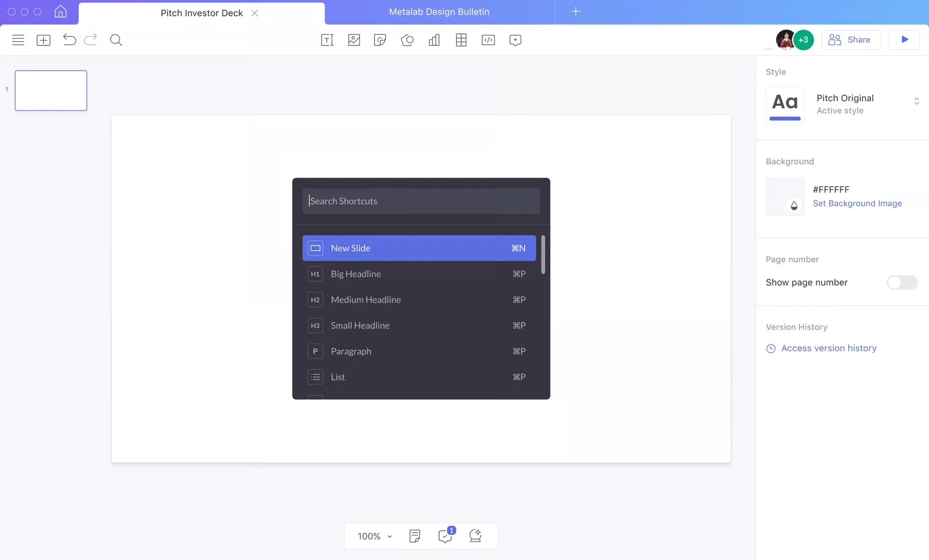Insert an image from the toolbar
This screenshot has width=929, height=560.
[354, 40]
